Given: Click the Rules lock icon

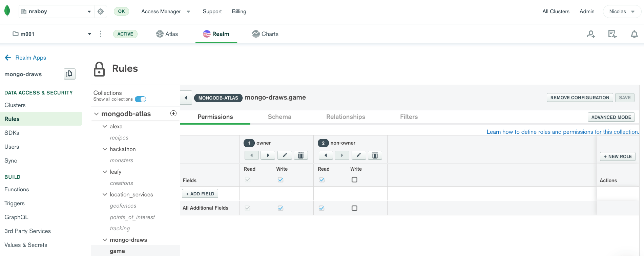Looking at the screenshot, I should (99, 69).
